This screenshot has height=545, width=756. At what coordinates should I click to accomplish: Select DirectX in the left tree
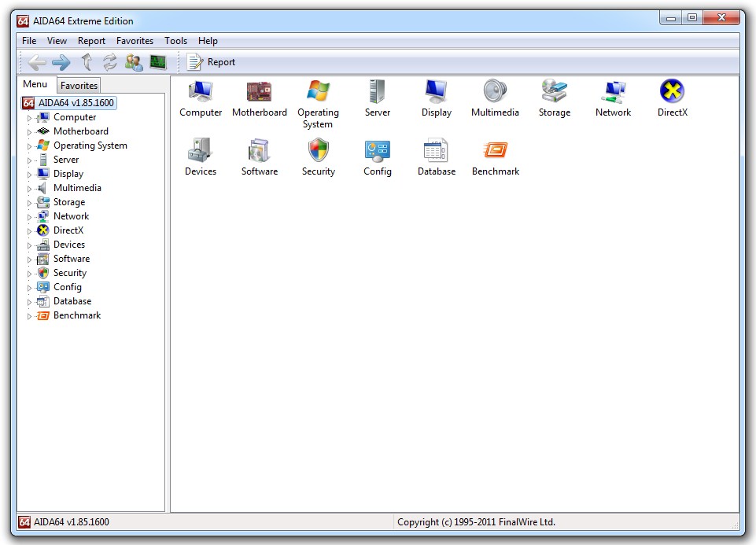(68, 230)
